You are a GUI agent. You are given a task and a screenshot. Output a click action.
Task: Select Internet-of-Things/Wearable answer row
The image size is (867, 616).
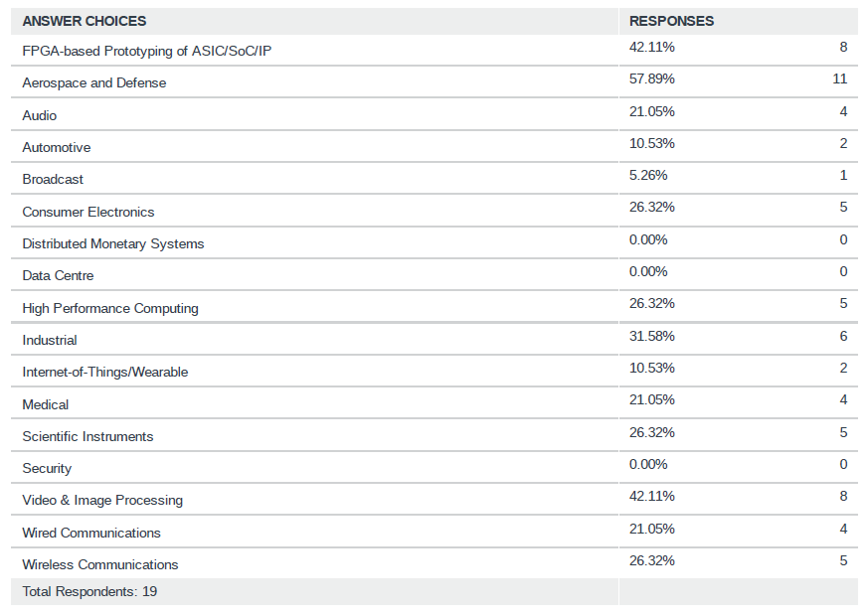105,372
